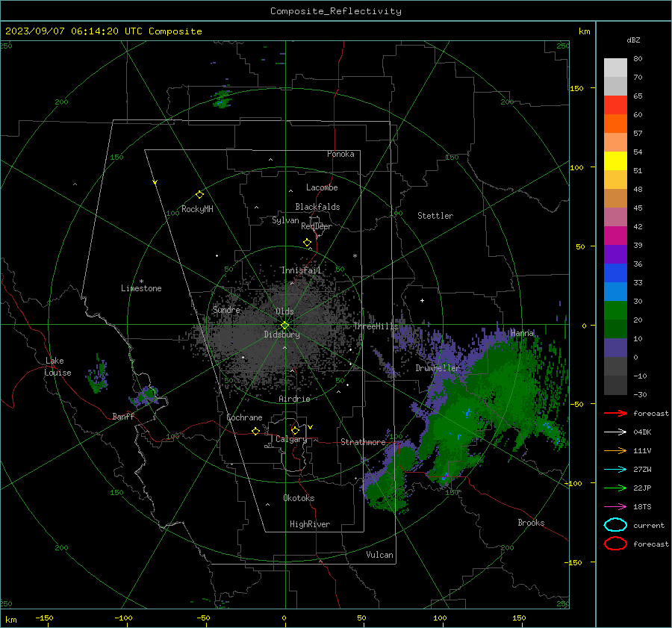Click the white plus marker south of Stettler
Screen dimensions: 672x628
(422, 300)
